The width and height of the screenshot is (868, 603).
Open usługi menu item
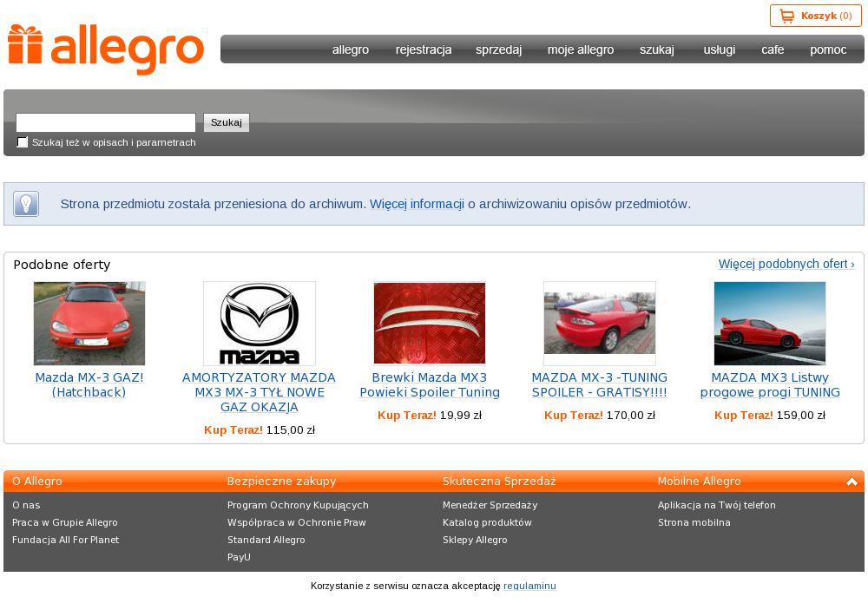coord(719,49)
